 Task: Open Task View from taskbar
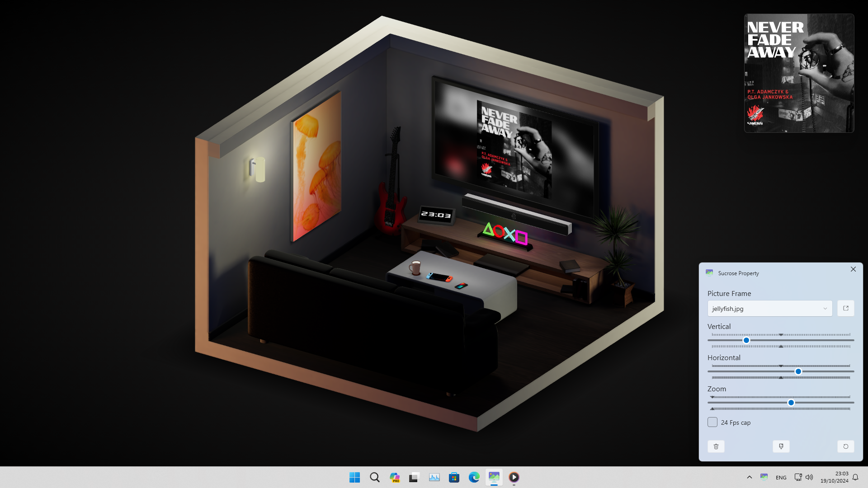tap(414, 477)
